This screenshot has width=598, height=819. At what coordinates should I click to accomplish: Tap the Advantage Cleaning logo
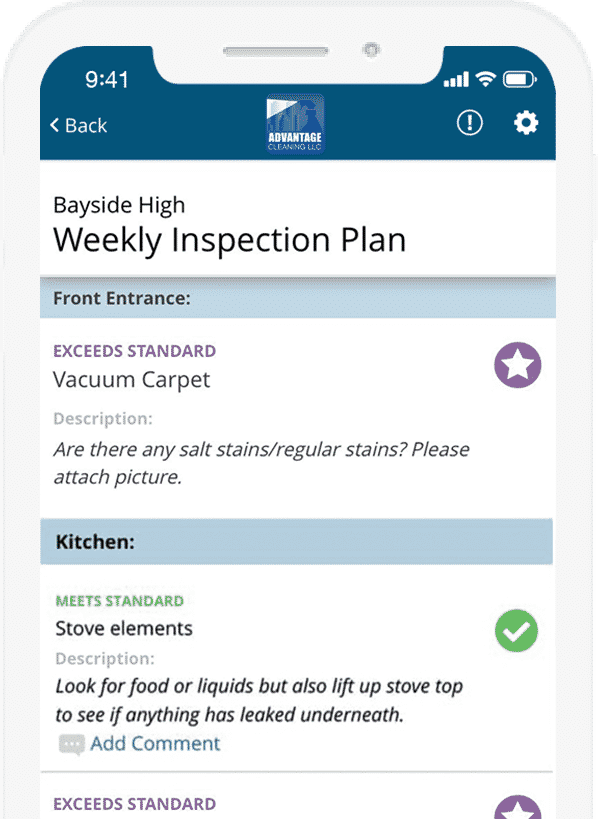(x=295, y=124)
